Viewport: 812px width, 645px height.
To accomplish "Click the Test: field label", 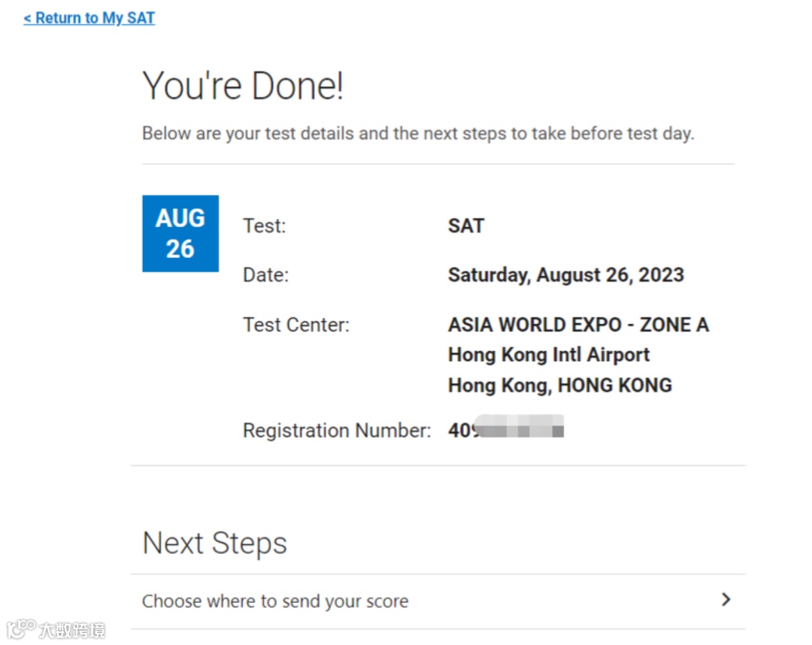I will click(x=265, y=226).
